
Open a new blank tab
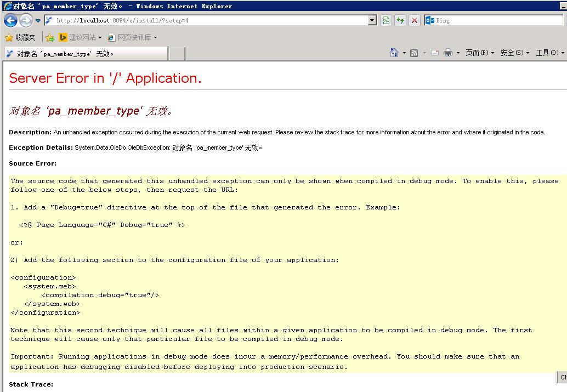[x=177, y=54]
